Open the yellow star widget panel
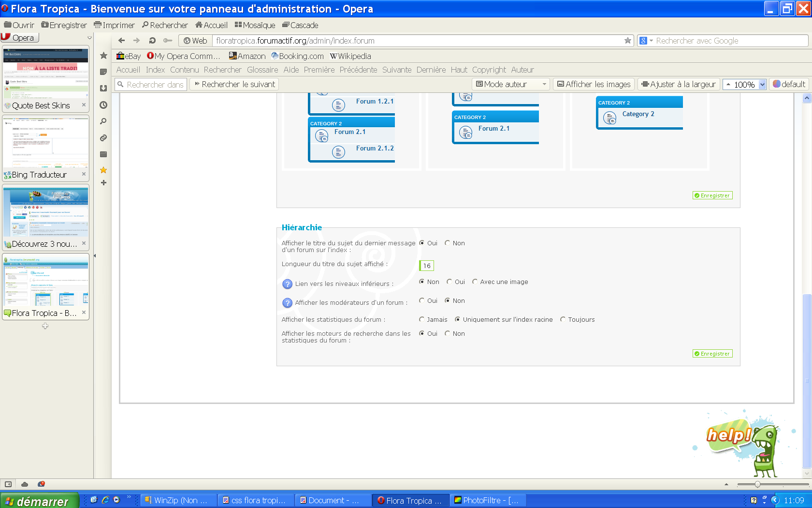The width and height of the screenshot is (812, 508). [x=103, y=170]
